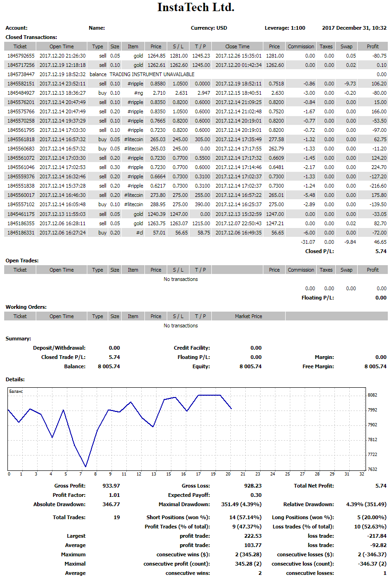Click the #cl item cell

[139, 232]
